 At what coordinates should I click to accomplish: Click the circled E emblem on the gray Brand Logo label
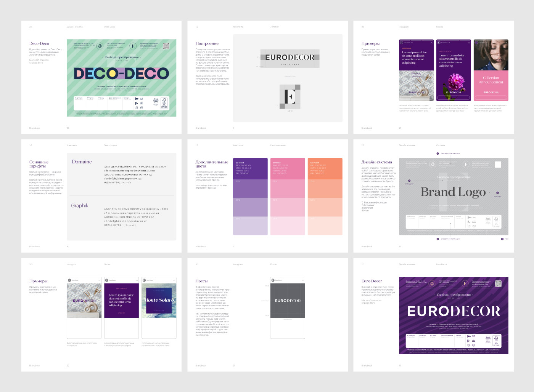point(465,165)
